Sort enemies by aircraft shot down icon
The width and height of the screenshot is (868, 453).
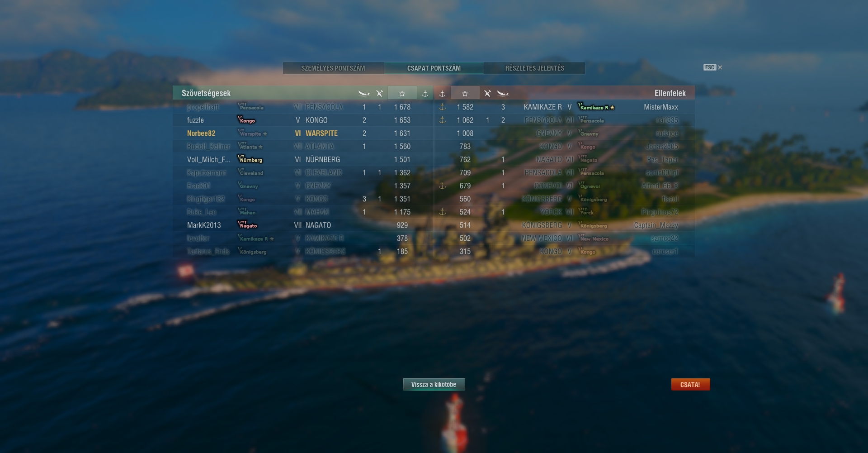(487, 93)
